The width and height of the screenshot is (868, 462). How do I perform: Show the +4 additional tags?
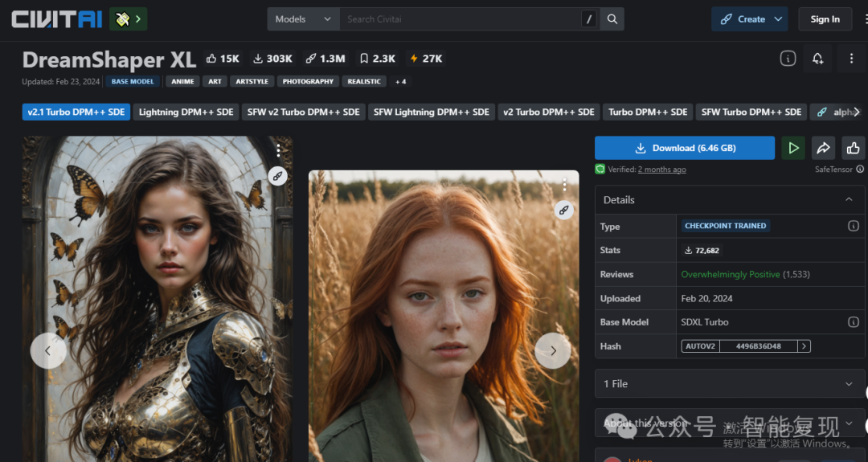click(x=401, y=81)
